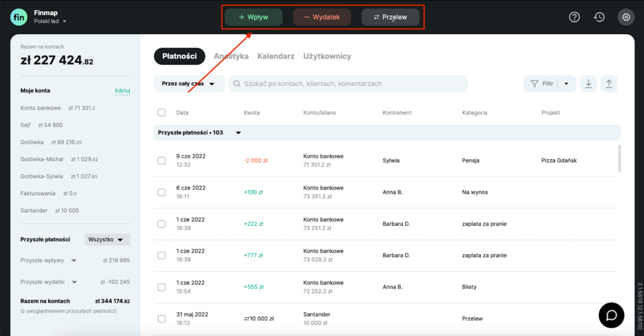Create a Przelew transfer
Screen dimensions: 644x336
(390, 17)
